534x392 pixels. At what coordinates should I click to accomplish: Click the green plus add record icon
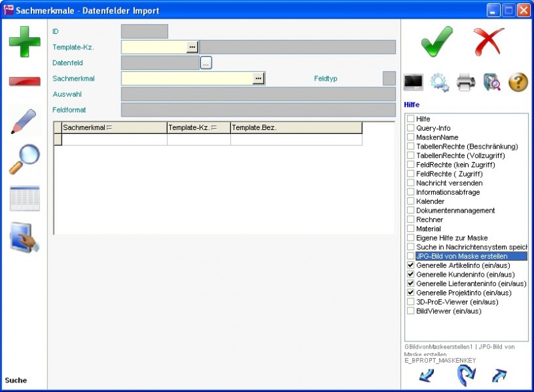[x=25, y=42]
